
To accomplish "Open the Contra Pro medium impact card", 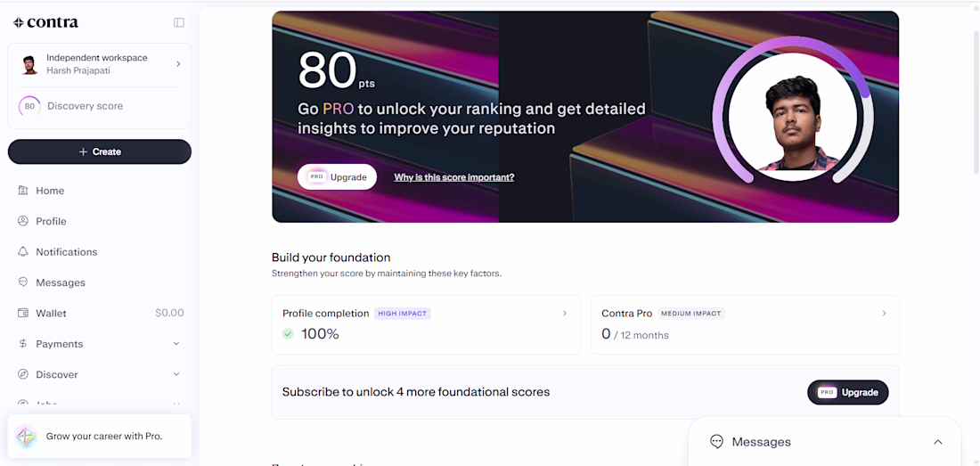I will click(x=745, y=325).
